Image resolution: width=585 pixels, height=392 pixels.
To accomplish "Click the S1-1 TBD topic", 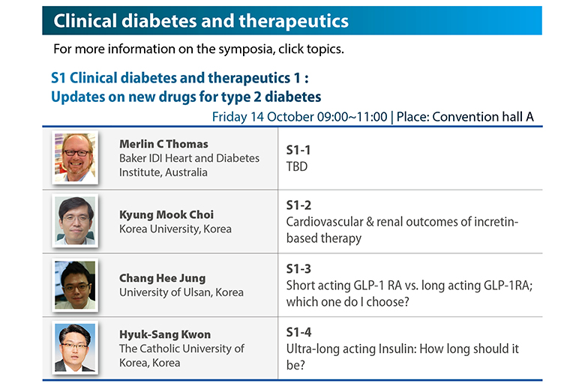I will (298, 158).
